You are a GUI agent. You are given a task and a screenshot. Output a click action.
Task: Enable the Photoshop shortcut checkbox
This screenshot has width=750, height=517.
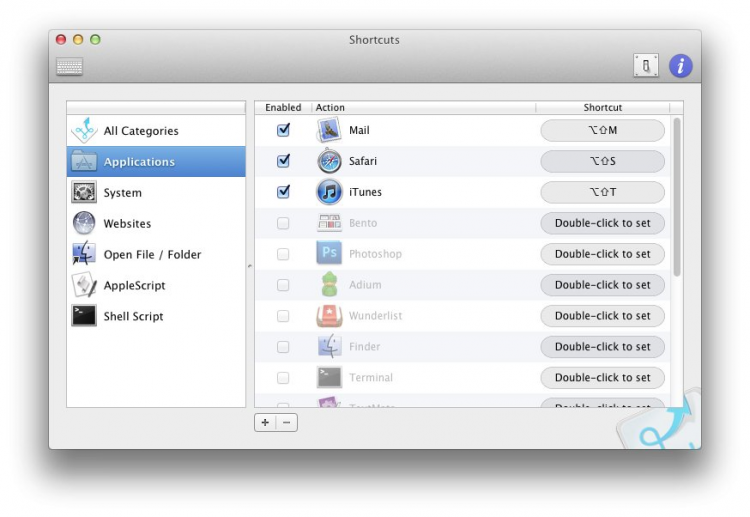click(283, 254)
